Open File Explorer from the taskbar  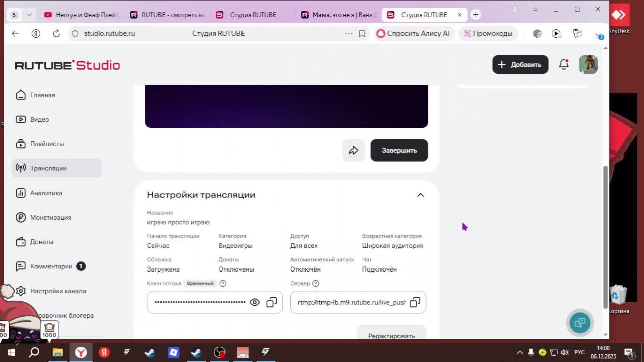(57, 352)
